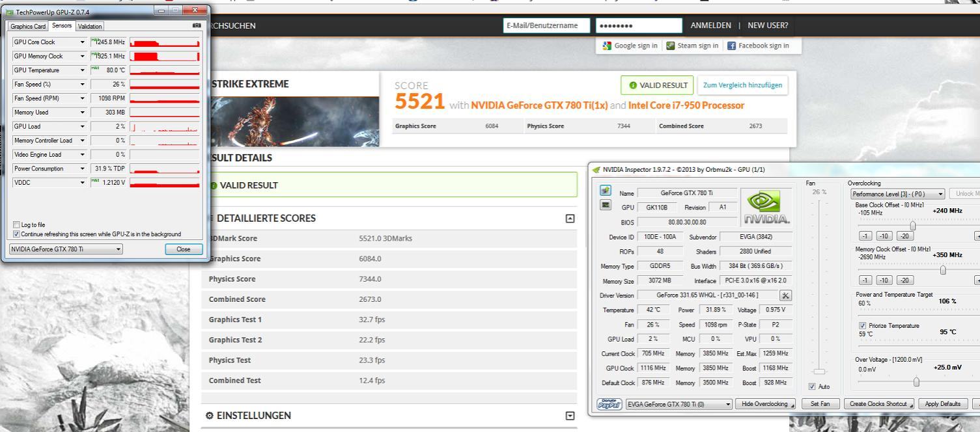Click the Over Voltage slider handle
The image size is (980, 432).
[x=917, y=381]
